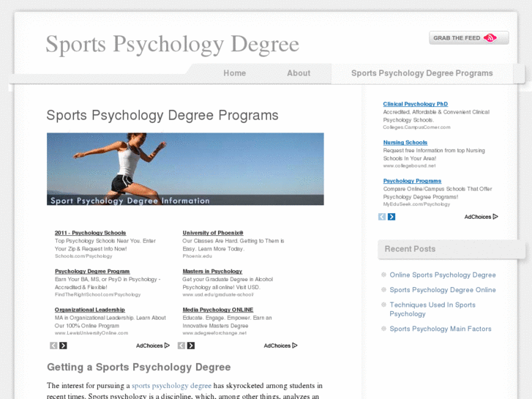Screen dimensions: 532x399
Task: Open the Online Sports Psychology Degree post
Action: tap(443, 275)
